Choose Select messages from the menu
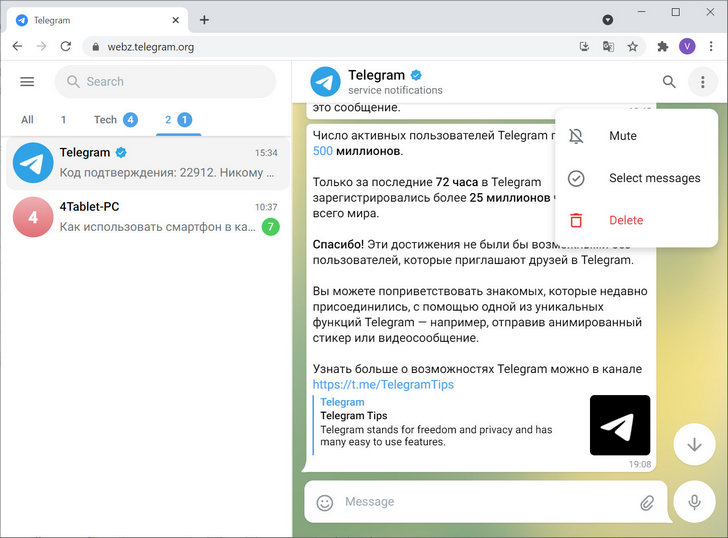Viewport: 728px width, 538px height. click(637, 178)
